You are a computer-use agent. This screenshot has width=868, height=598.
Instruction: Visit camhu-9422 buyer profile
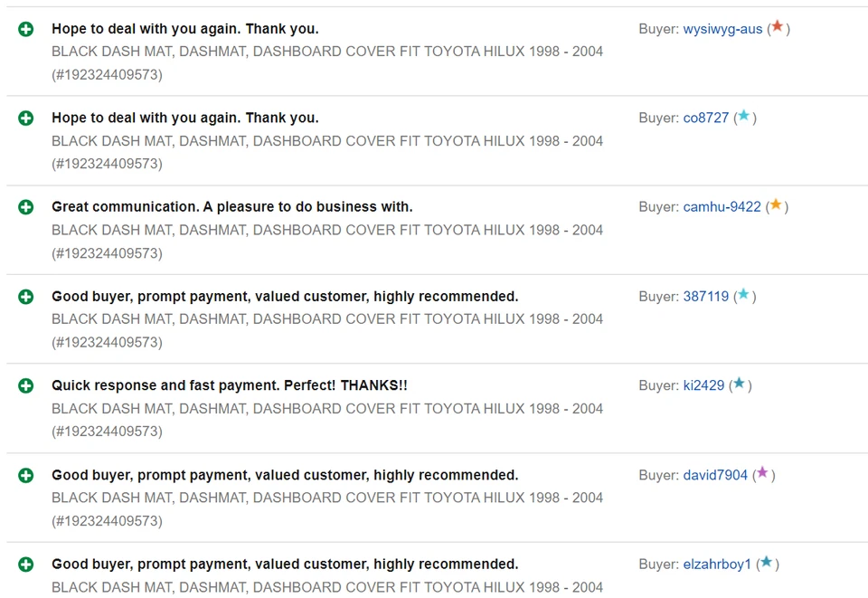[x=722, y=207]
